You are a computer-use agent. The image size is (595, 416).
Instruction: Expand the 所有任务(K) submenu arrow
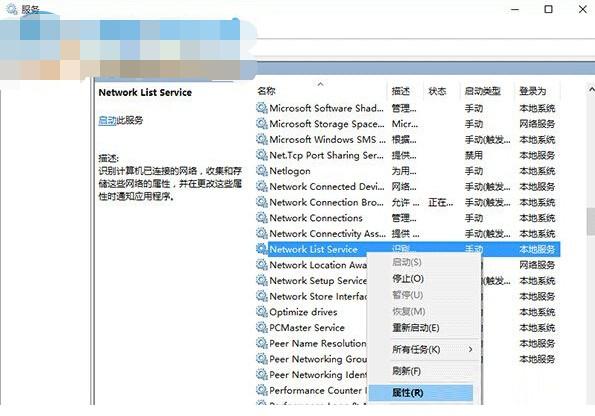click(471, 349)
